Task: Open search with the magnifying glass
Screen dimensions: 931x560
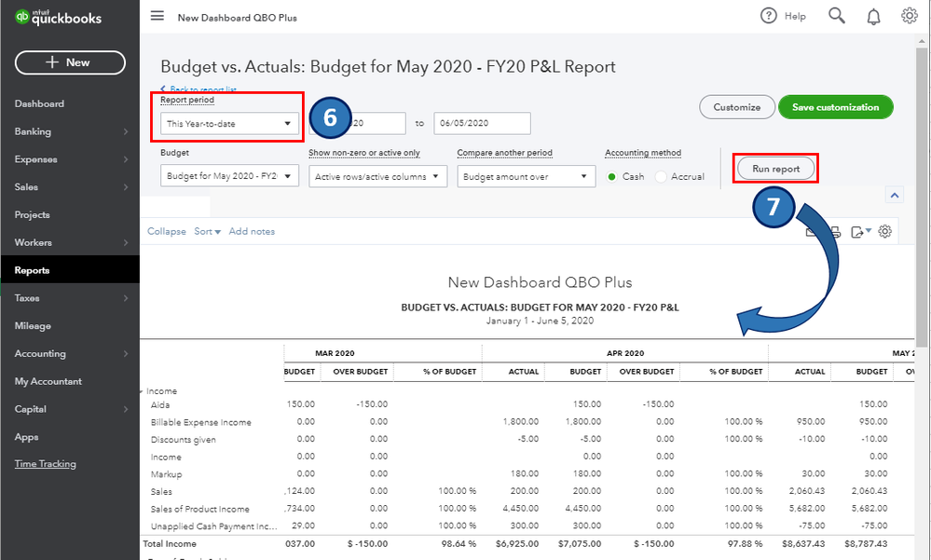Action: click(837, 16)
